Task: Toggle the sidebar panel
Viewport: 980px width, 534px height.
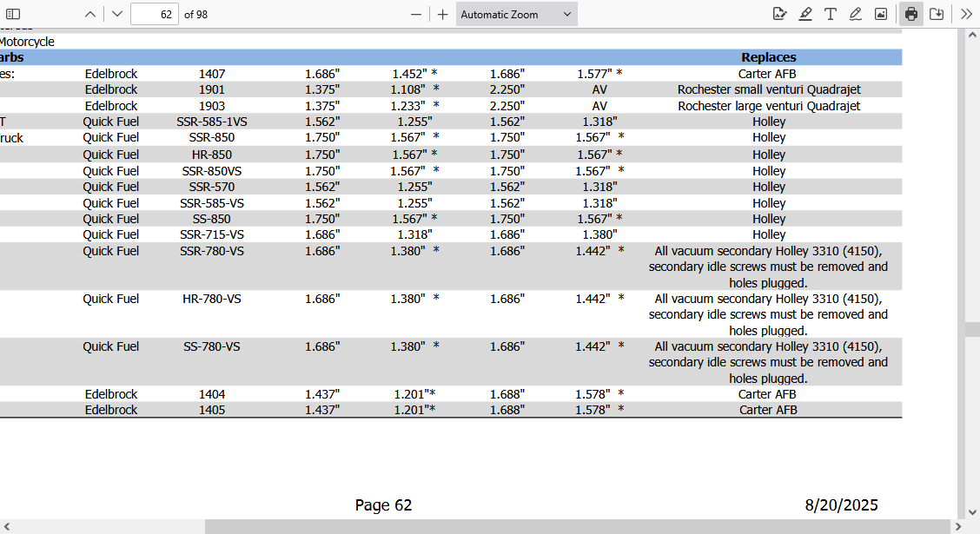Action: pos(13,15)
